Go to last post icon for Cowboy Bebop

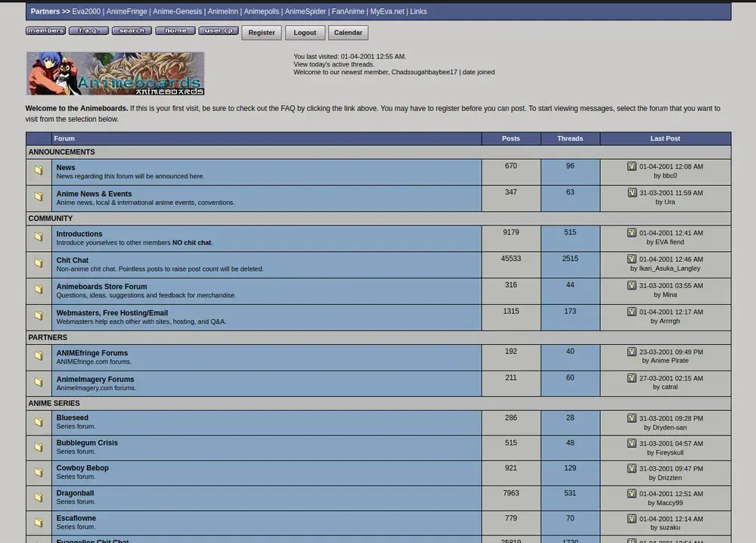[632, 469]
